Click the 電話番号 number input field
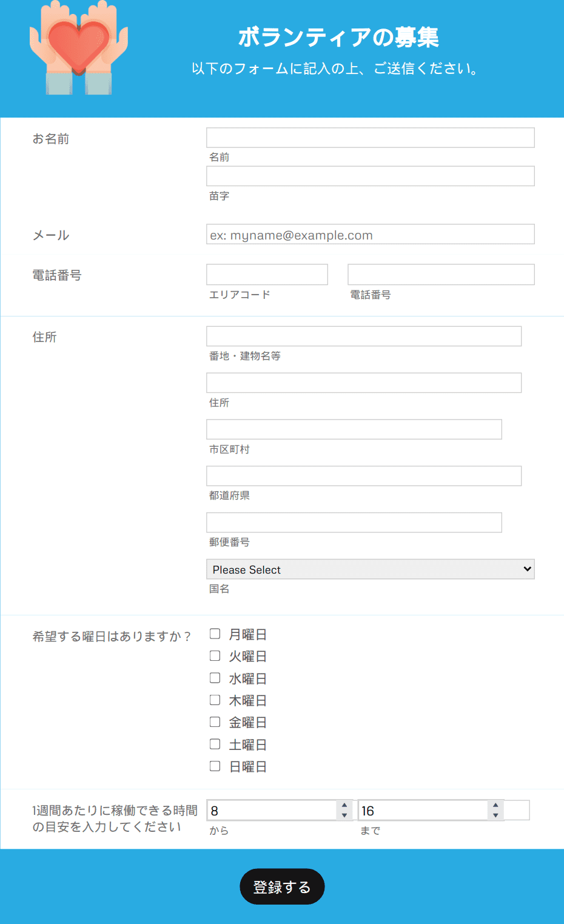The image size is (564, 924). [441, 275]
